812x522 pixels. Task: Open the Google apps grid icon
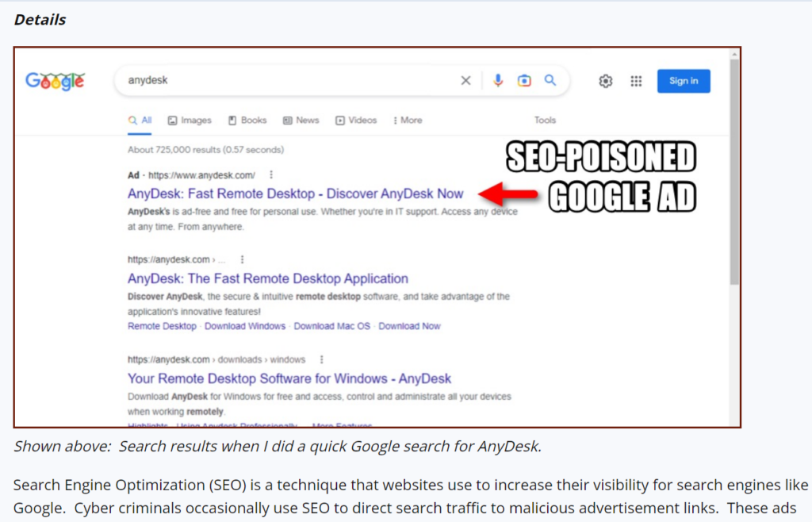click(x=636, y=81)
